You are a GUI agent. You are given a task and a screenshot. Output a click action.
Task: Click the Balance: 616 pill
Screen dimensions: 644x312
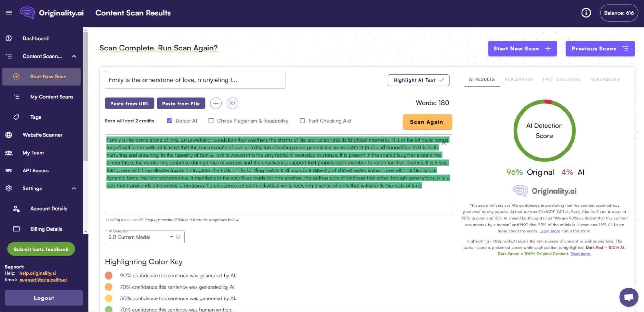tap(619, 13)
